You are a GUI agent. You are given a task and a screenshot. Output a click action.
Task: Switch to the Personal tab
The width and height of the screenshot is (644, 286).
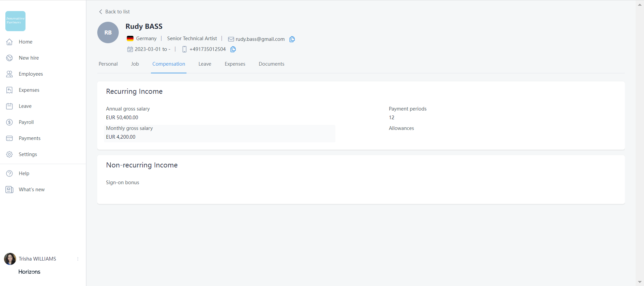108,64
